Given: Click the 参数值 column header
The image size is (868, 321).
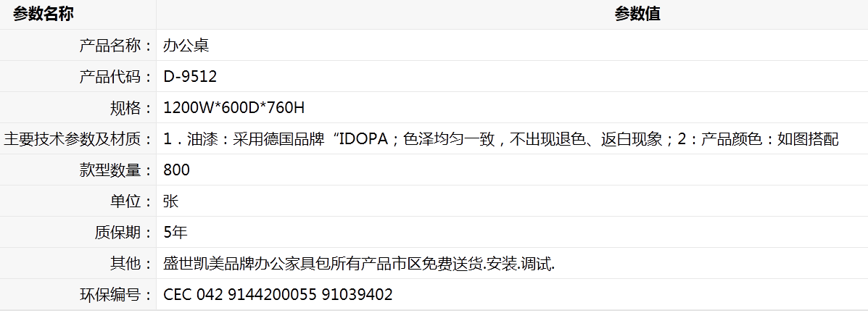Looking at the screenshot, I should 637,14.
